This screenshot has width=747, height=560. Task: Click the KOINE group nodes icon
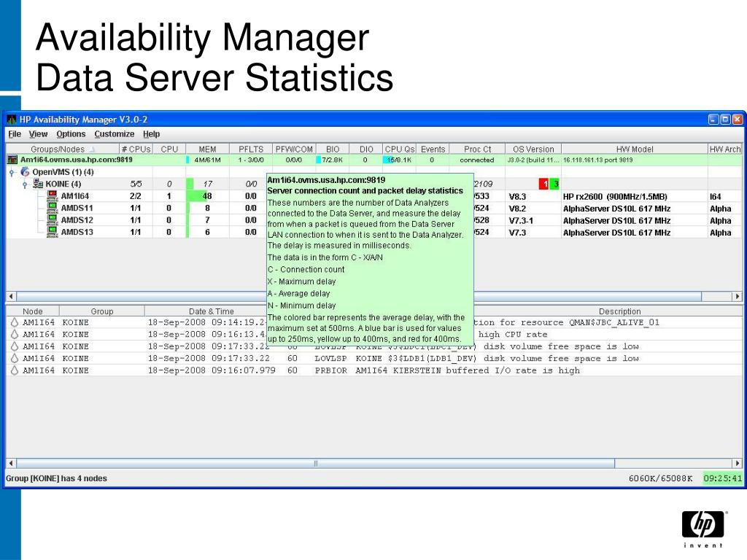point(38,184)
